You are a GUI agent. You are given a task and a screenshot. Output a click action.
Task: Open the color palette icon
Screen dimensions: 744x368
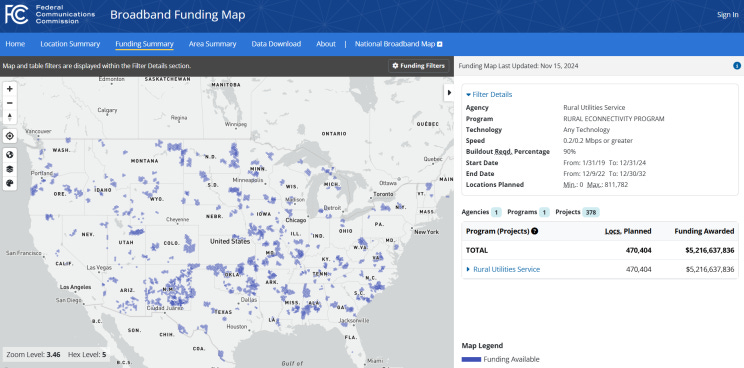(x=9, y=183)
